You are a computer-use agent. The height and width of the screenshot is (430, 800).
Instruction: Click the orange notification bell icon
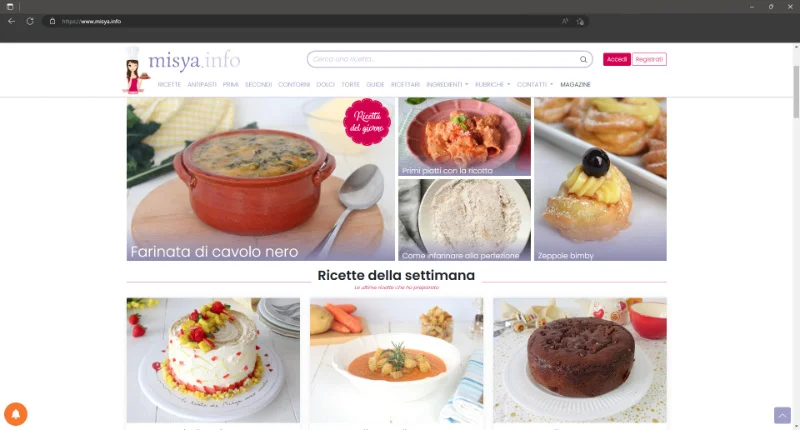click(16, 414)
